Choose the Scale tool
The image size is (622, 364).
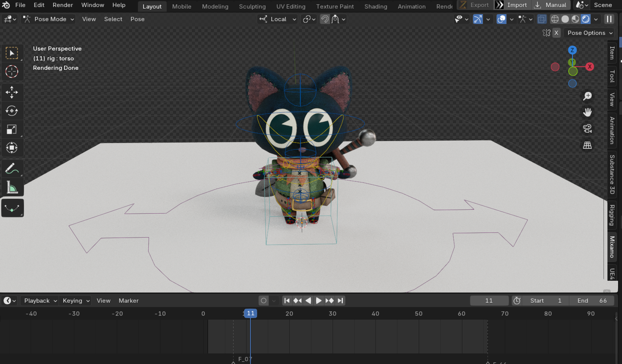click(12, 129)
